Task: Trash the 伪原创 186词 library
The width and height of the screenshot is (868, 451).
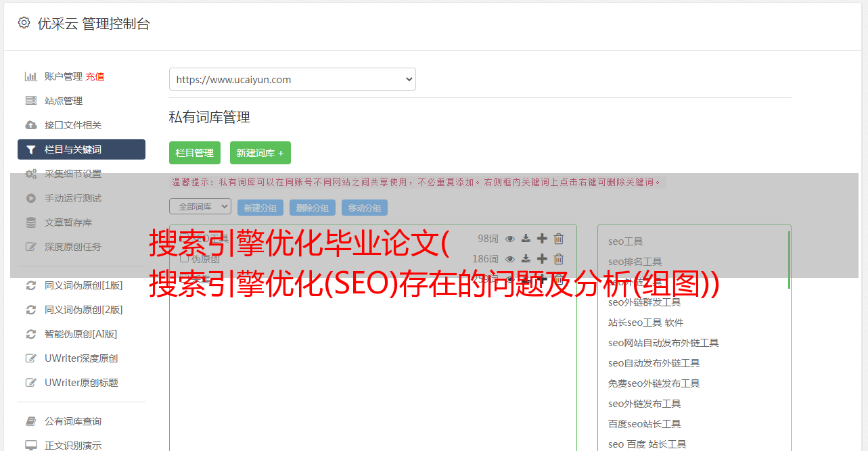Action: tap(559, 259)
